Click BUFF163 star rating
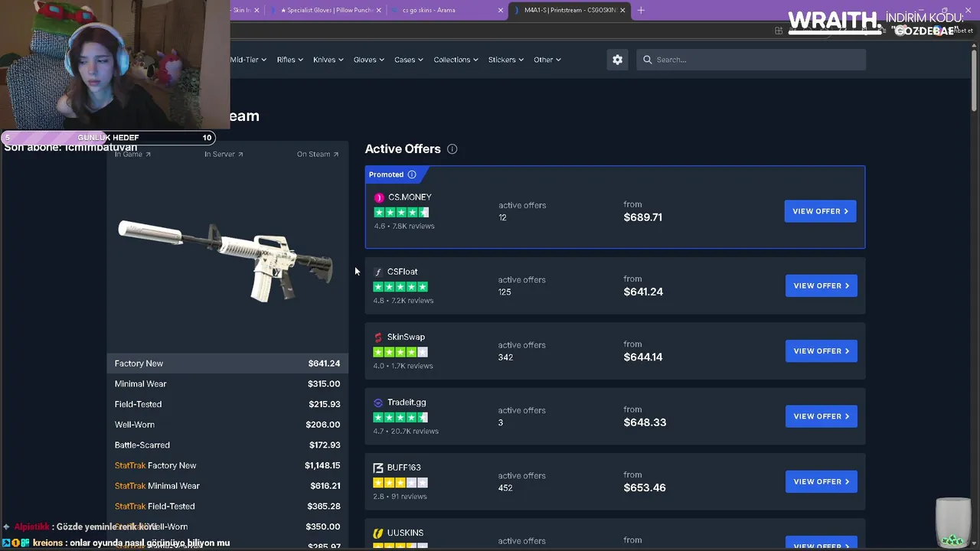980x551 pixels. pos(400,483)
